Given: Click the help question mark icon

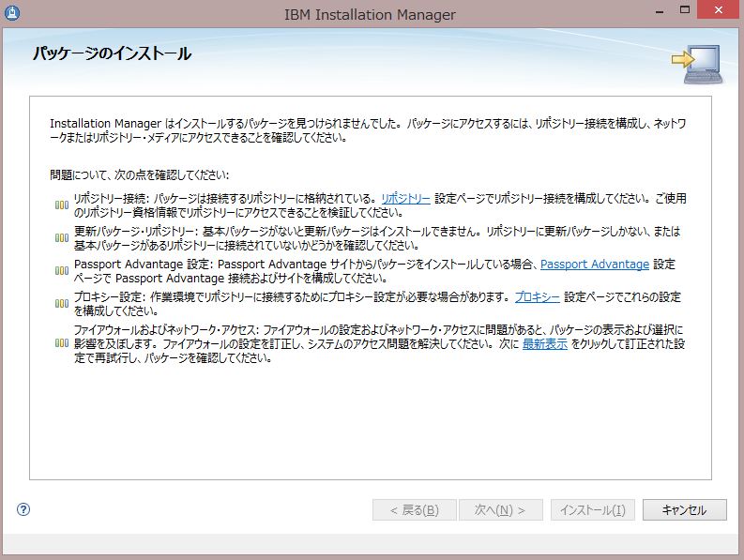Looking at the screenshot, I should (x=23, y=509).
